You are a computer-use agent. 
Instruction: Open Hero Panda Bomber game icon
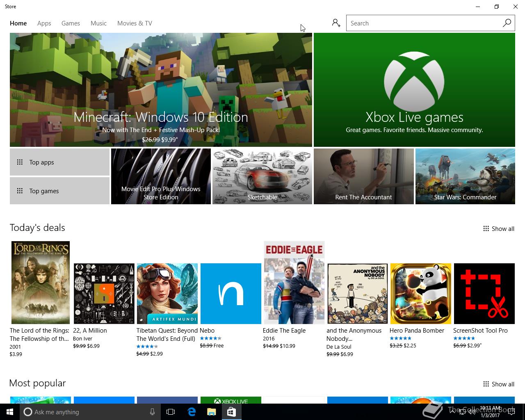pos(420,294)
